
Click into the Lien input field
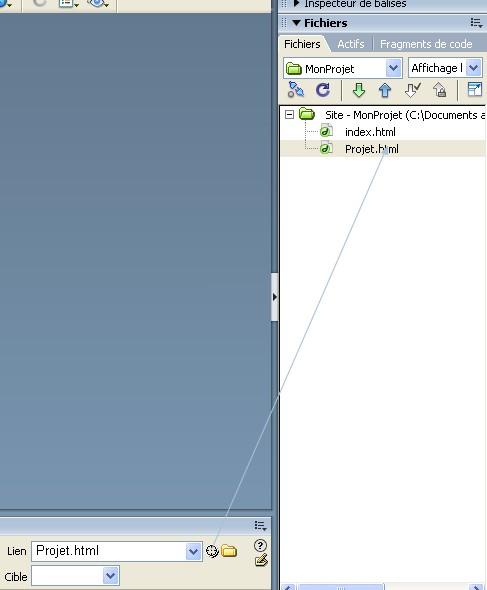point(110,551)
